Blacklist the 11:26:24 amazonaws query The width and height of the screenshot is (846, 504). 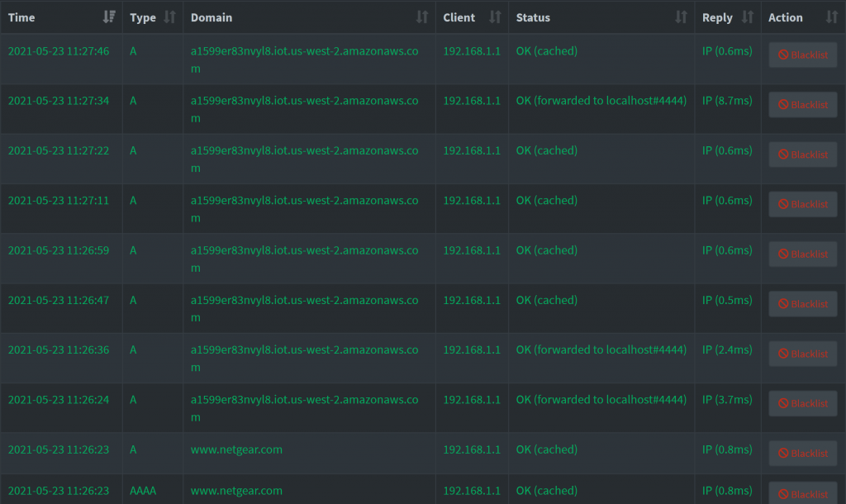[803, 403]
